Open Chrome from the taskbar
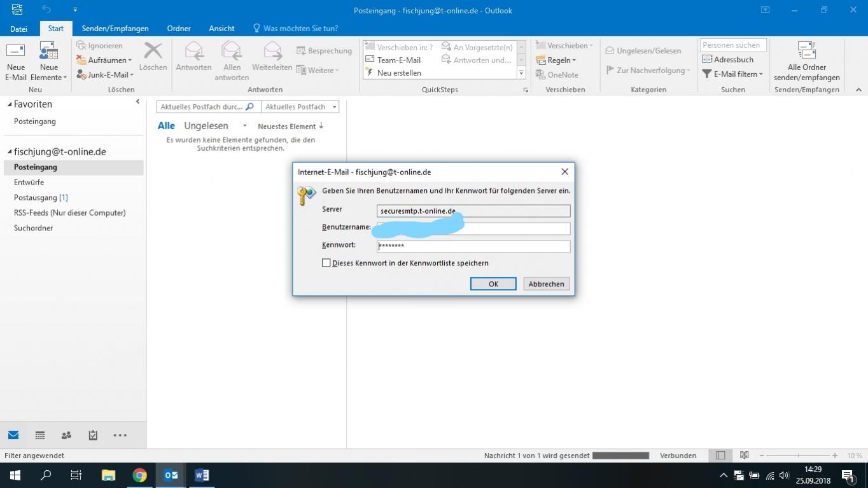 (x=139, y=475)
